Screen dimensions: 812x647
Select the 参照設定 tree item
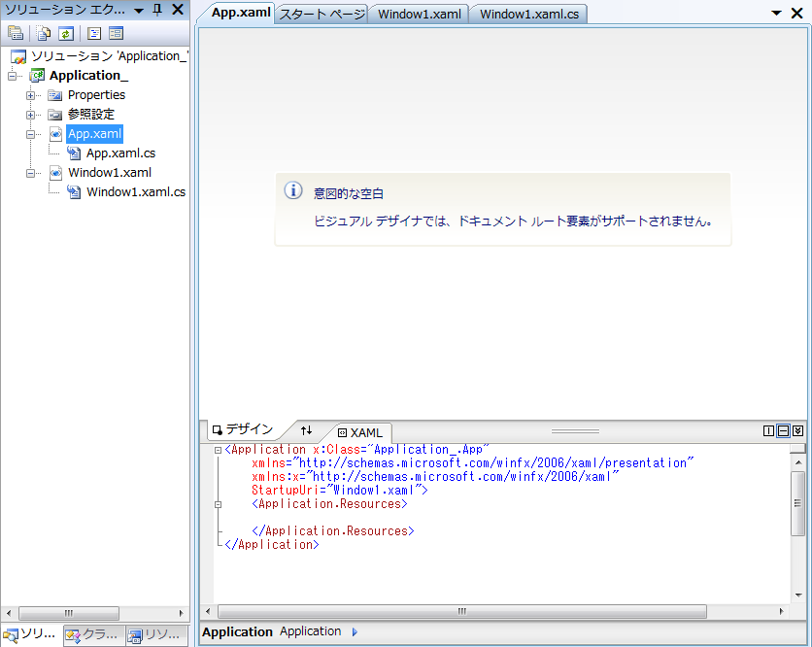[x=91, y=114]
